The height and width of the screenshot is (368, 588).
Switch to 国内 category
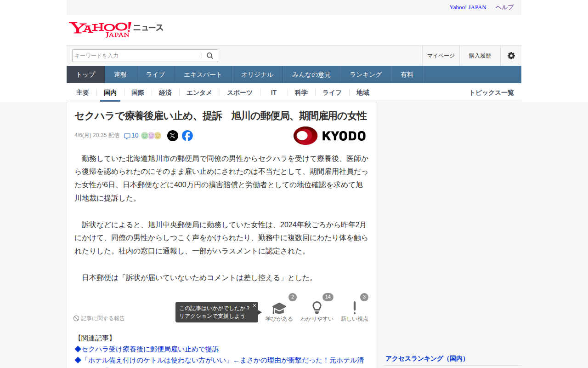pyautogui.click(x=110, y=92)
